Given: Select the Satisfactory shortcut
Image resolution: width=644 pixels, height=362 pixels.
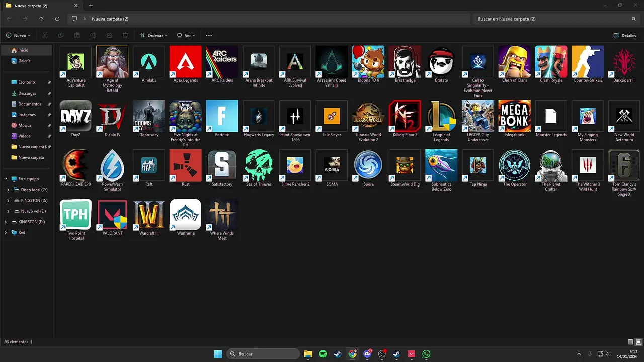Looking at the screenshot, I should 222,165.
